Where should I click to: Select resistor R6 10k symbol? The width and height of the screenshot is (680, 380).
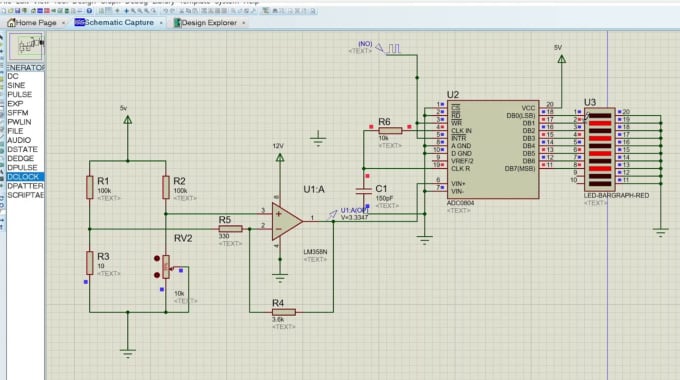click(x=390, y=131)
